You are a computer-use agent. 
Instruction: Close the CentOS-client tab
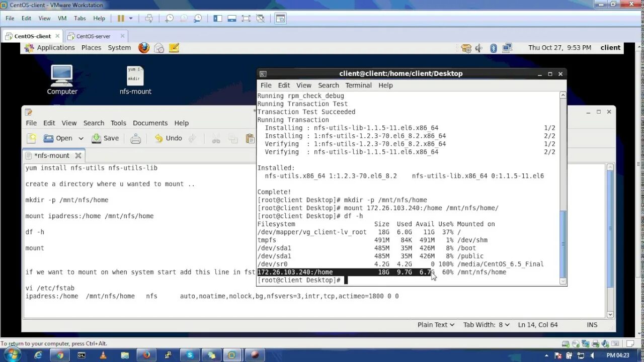(57, 36)
